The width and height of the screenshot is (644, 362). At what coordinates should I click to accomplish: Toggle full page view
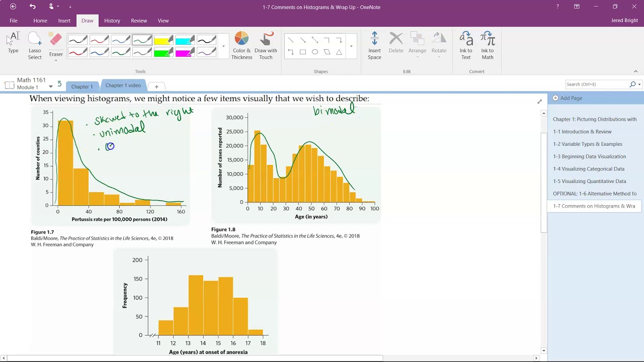[539, 102]
